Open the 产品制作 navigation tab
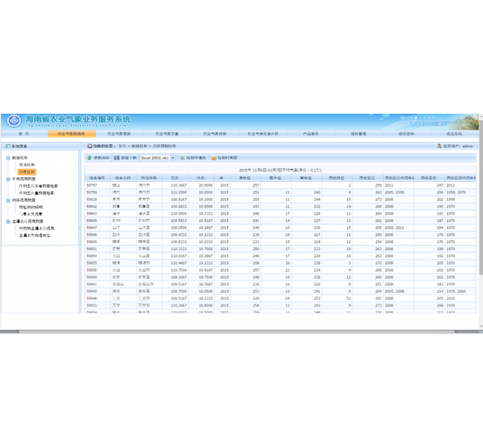The image size is (483, 448). (310, 134)
